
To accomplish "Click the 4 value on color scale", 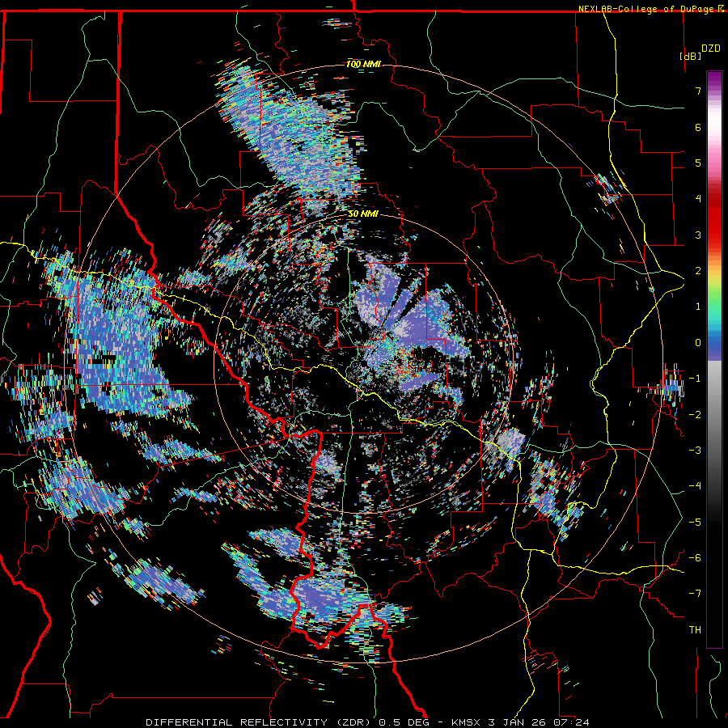I will point(698,199).
